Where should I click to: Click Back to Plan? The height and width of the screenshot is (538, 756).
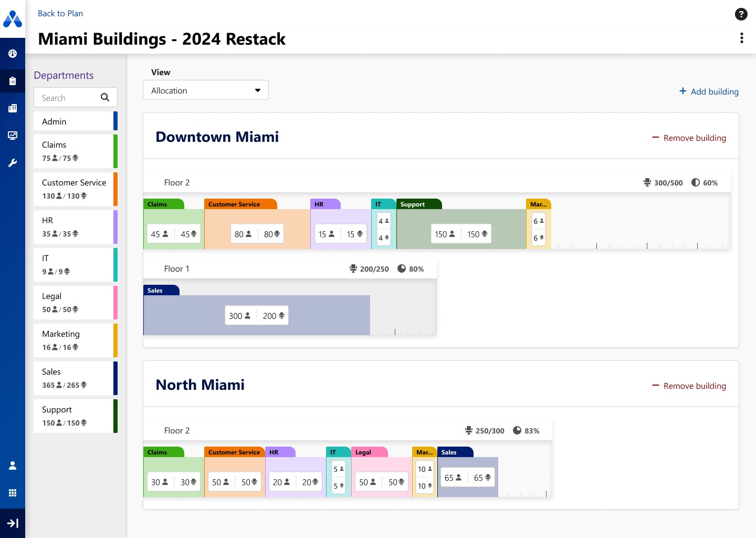(x=60, y=13)
